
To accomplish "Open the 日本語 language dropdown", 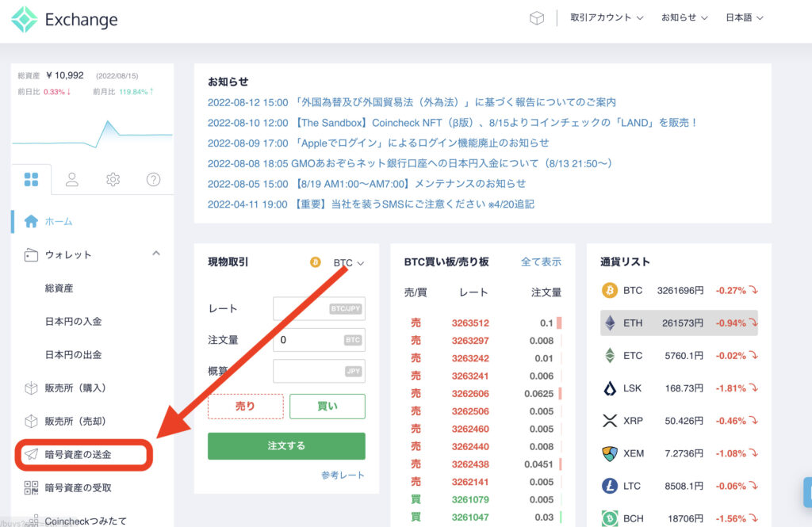I will pyautogui.click(x=744, y=17).
